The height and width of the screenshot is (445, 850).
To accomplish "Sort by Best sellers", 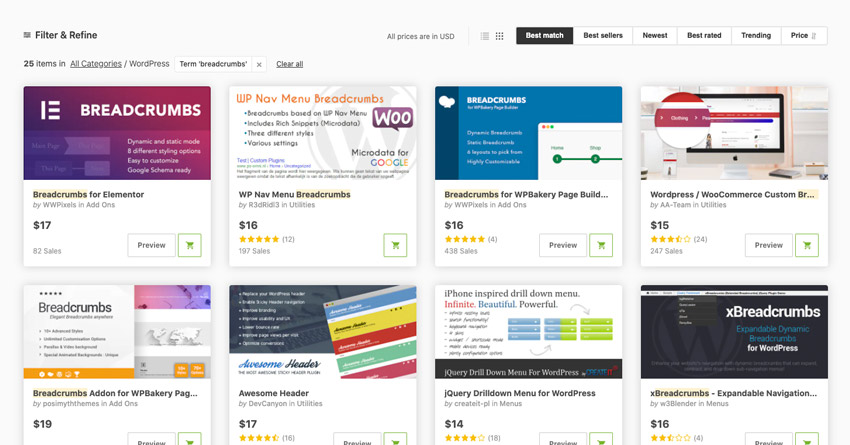I will pyautogui.click(x=603, y=36).
